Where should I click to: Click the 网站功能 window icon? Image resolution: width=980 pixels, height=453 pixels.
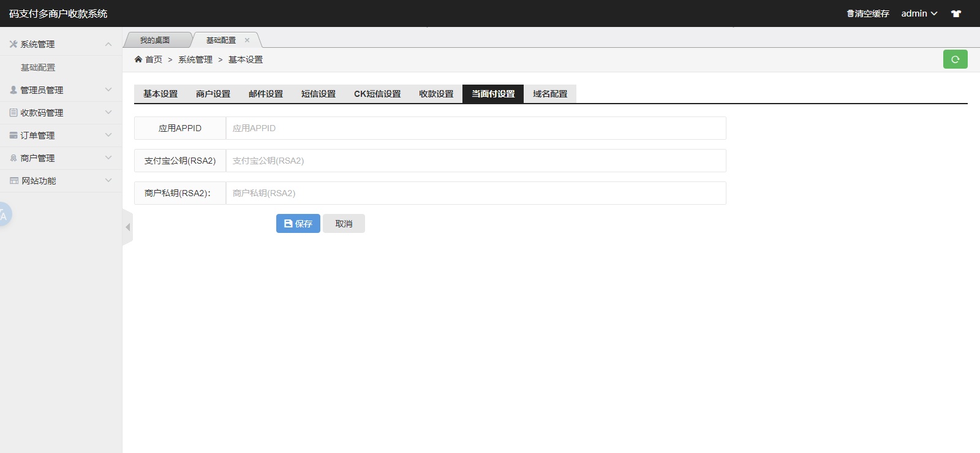tap(14, 180)
